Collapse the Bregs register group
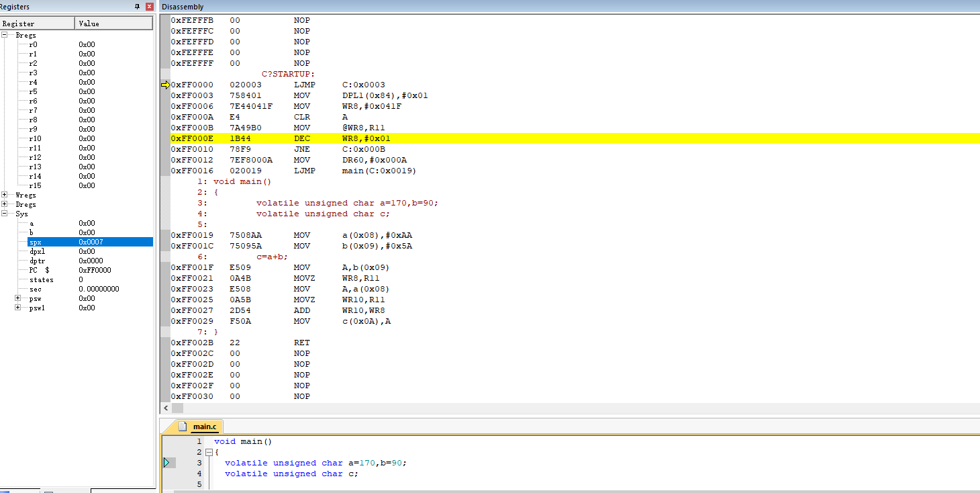This screenshot has width=980, height=493. 5,35
